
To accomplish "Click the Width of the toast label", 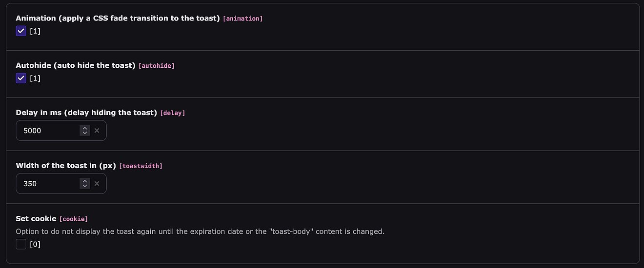I will point(65,166).
